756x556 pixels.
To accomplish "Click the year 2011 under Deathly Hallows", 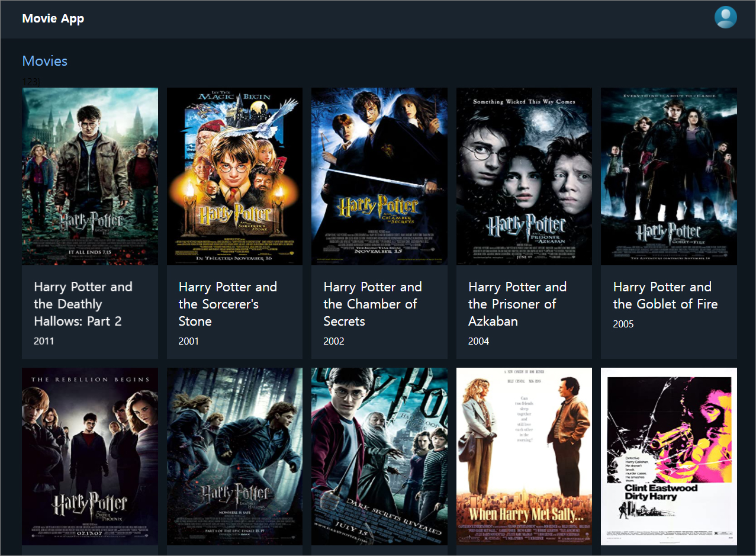I will point(44,341).
